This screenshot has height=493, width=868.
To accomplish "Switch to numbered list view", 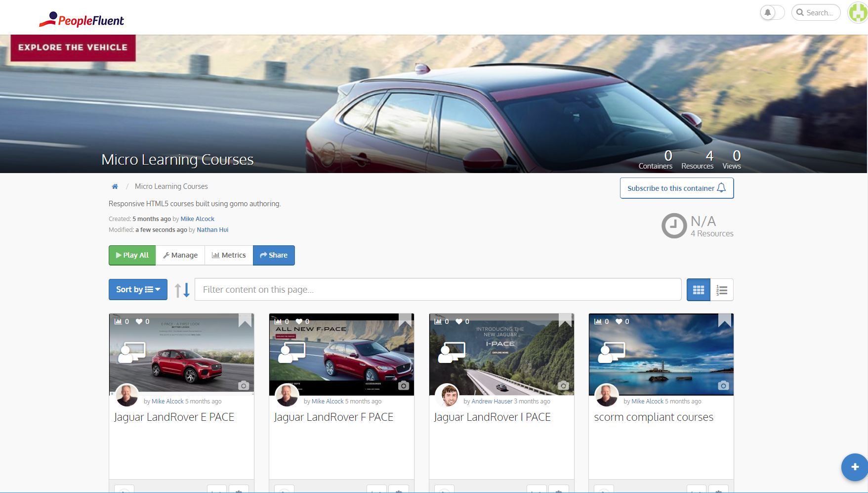I will pyautogui.click(x=722, y=290).
